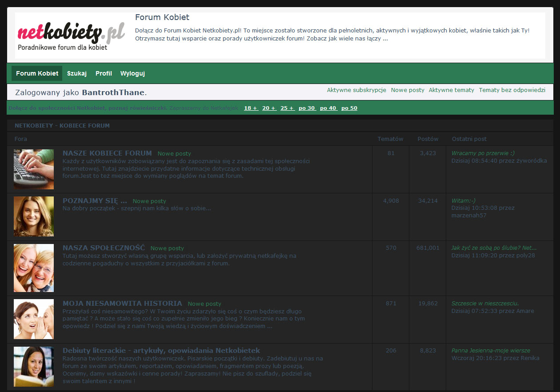The image size is (560, 392).
Task: Click the keyboard thumbnail for Nasze Kobiece Forum
Action: coord(34,169)
